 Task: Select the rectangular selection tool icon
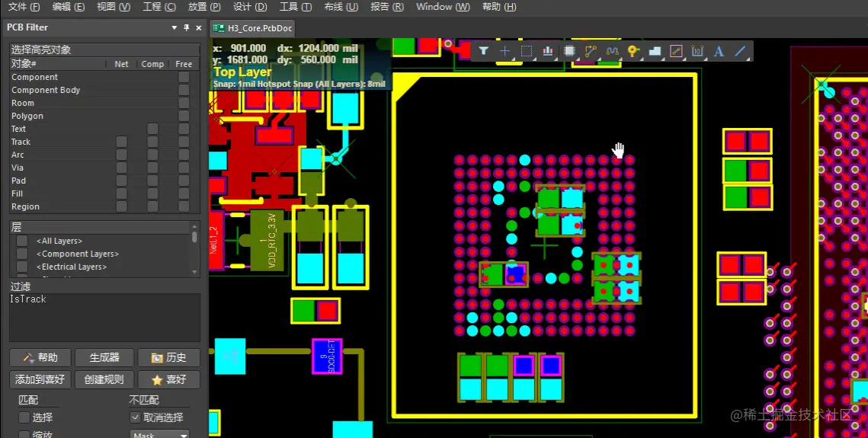527,51
